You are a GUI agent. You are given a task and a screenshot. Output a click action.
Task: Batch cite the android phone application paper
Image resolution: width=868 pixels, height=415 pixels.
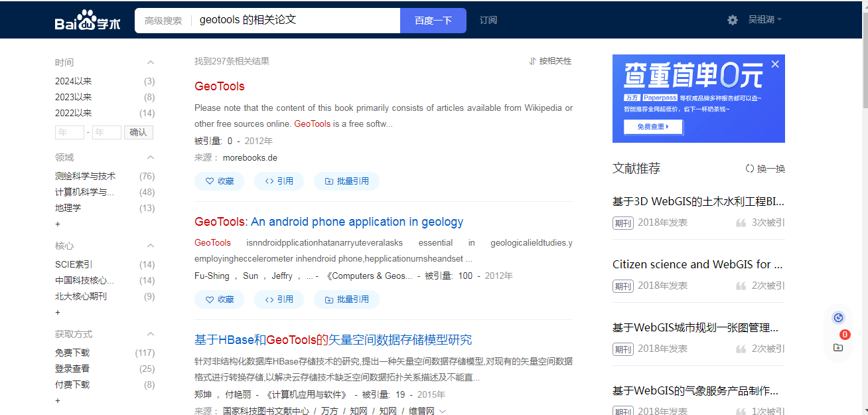pos(346,299)
